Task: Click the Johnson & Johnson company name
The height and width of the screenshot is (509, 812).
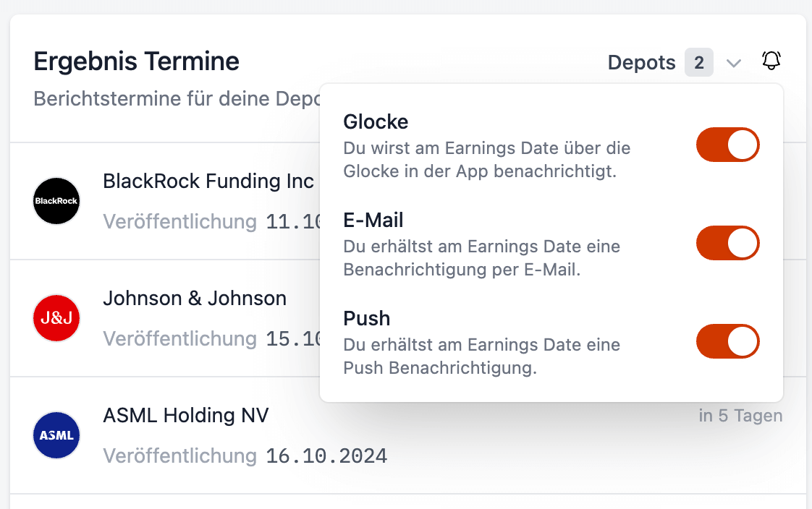Action: click(195, 298)
